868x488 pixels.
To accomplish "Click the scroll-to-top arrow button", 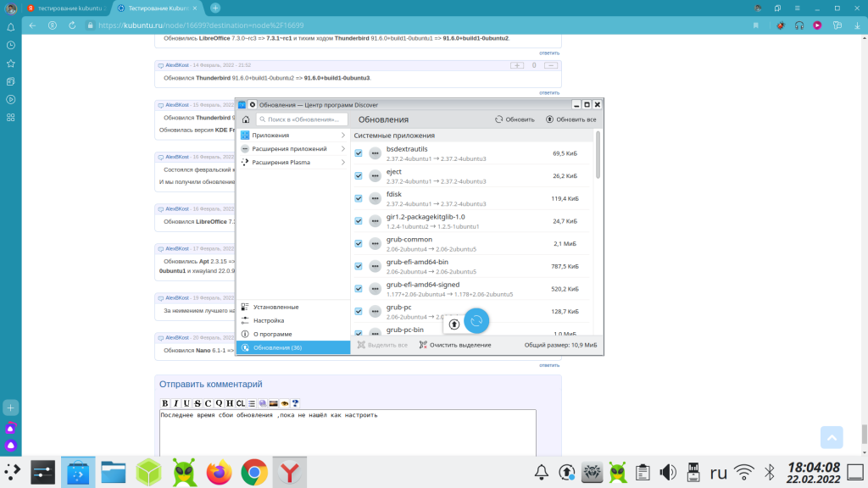I will [x=832, y=437].
